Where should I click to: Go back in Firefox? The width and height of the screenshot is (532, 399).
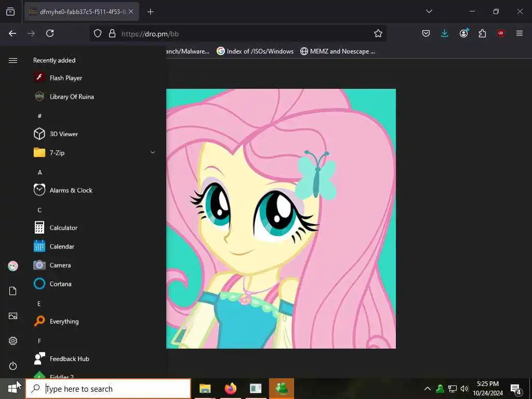click(x=12, y=33)
